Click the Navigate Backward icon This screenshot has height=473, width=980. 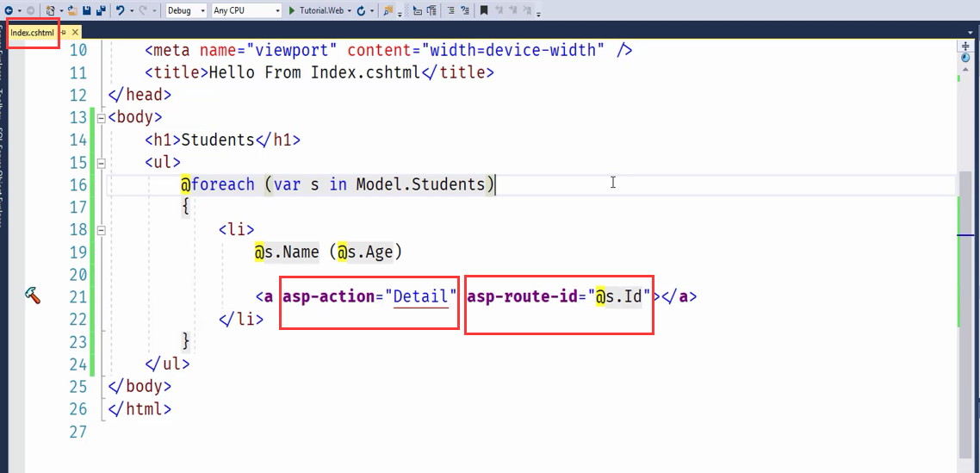[x=8, y=10]
